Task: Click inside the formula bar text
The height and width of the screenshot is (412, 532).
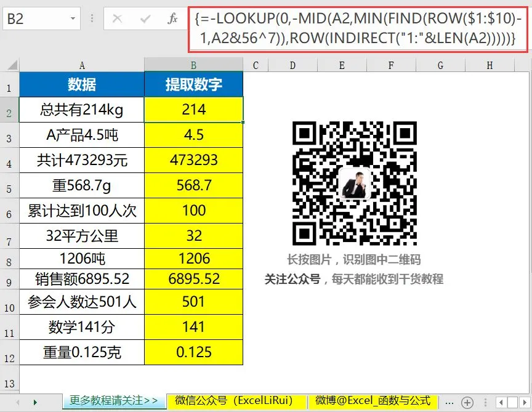Action: 358,28
